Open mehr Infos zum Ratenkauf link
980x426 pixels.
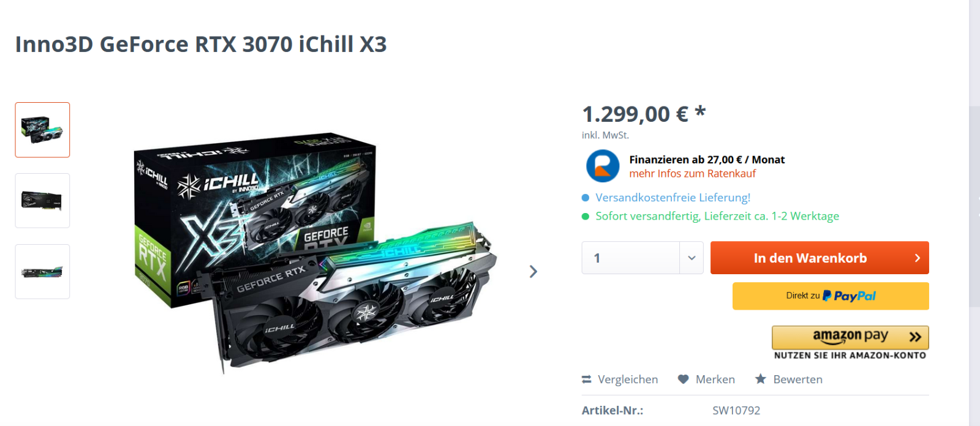coord(692,174)
